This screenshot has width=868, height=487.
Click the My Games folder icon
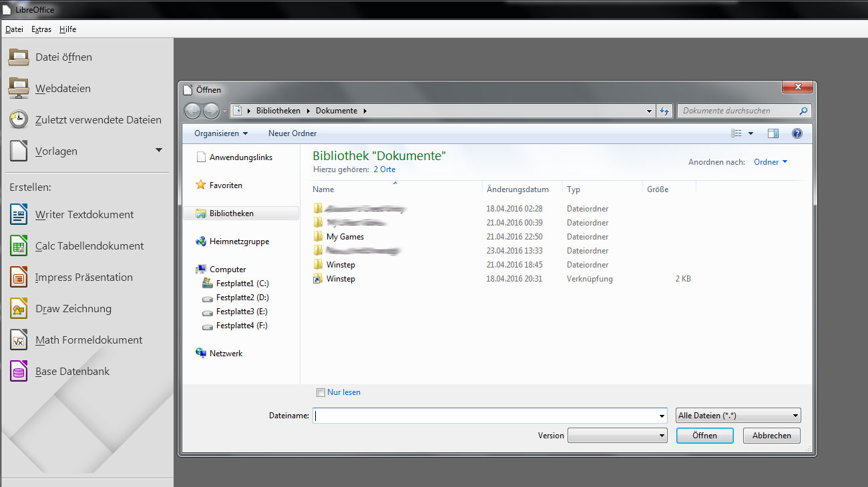(x=318, y=237)
